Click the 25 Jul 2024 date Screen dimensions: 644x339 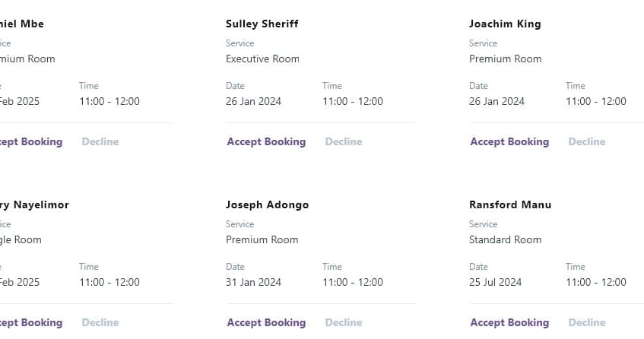click(495, 282)
